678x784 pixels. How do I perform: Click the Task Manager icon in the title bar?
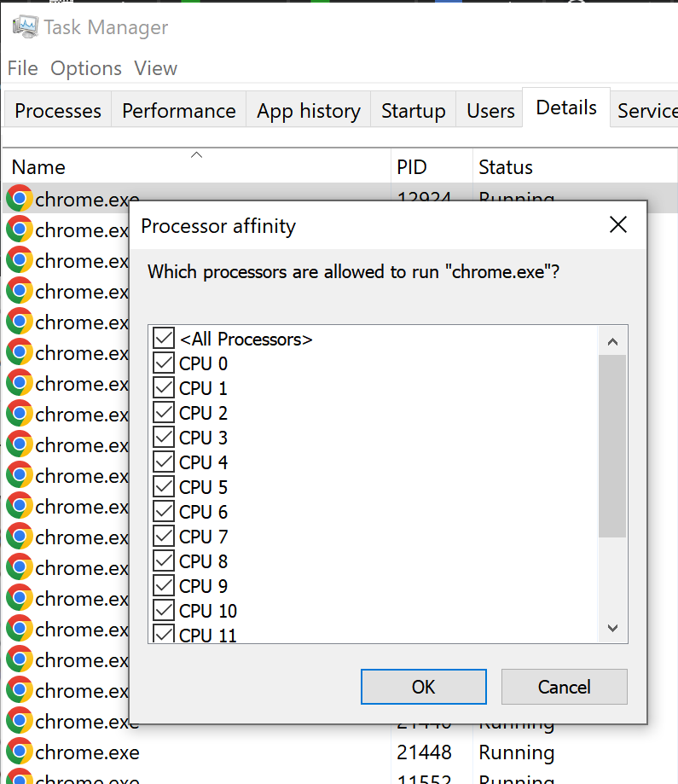(x=25, y=27)
